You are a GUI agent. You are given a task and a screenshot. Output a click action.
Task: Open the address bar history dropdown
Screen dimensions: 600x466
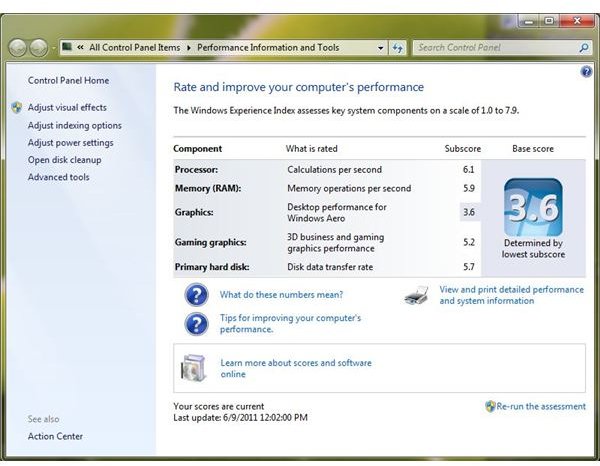point(380,48)
